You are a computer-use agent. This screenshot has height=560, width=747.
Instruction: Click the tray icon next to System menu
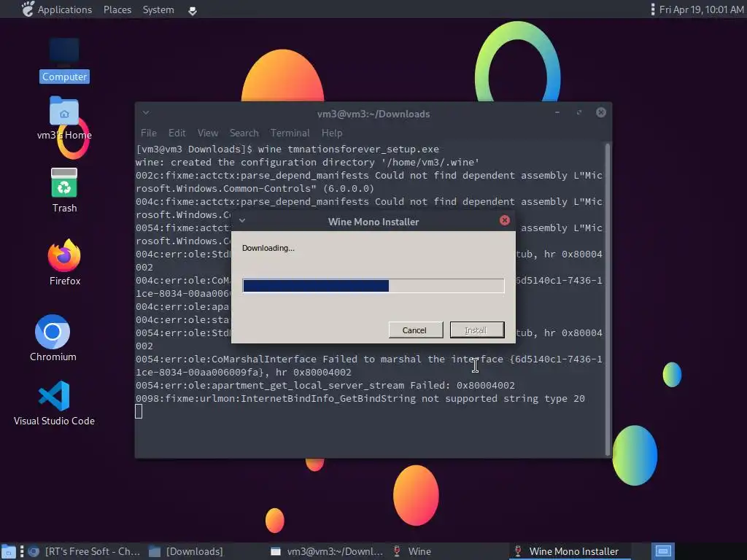(x=193, y=10)
